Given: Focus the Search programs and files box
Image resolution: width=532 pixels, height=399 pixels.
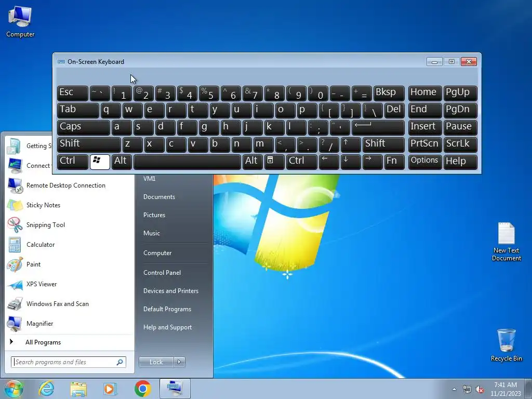Looking at the screenshot, I should (x=69, y=362).
